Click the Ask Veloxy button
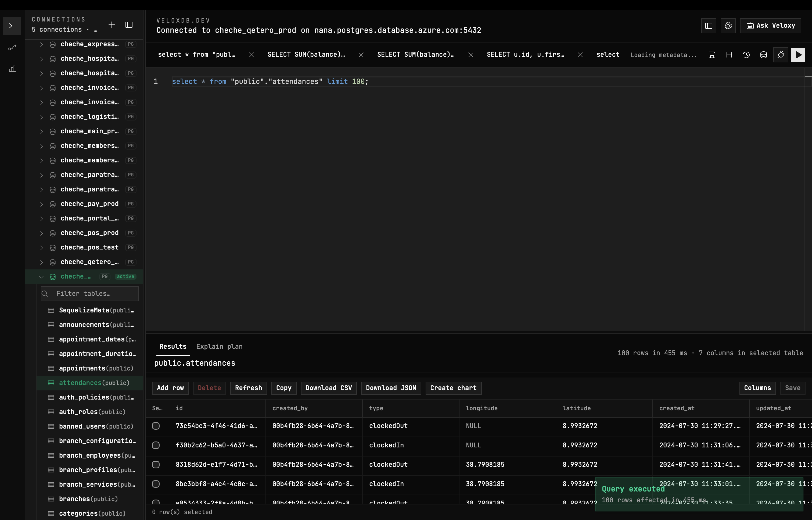Viewport: 812px width, 520px height. point(771,26)
